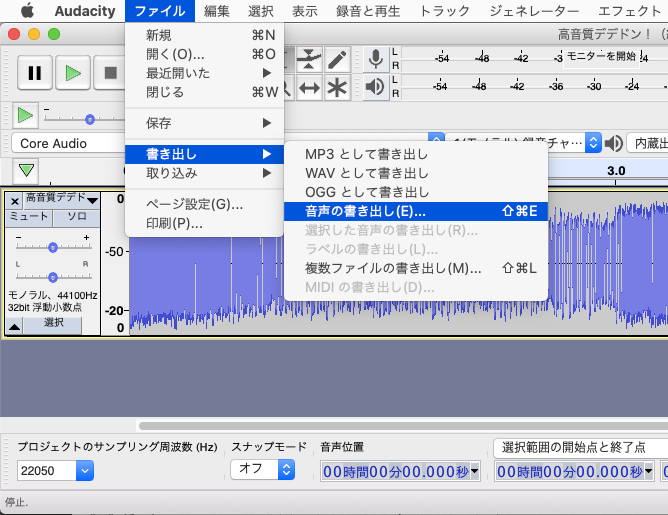Open selection start time format arrow
This screenshot has width=668, height=515.
click(x=648, y=471)
